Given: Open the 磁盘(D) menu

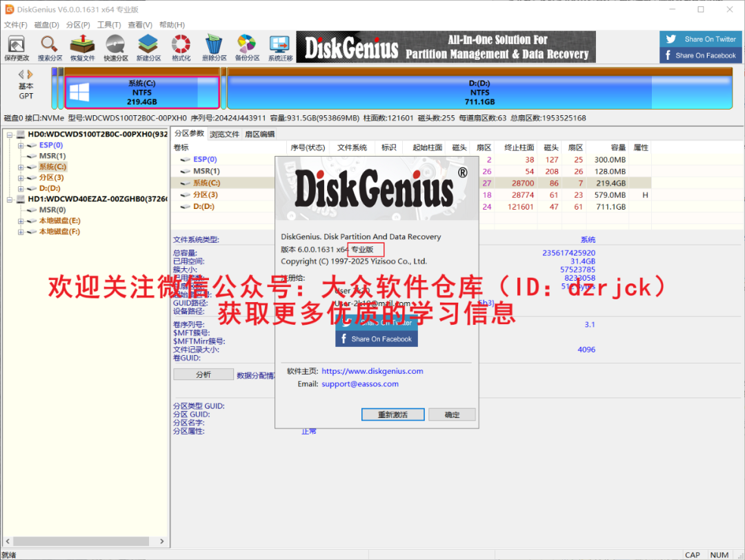Looking at the screenshot, I should 47,25.
